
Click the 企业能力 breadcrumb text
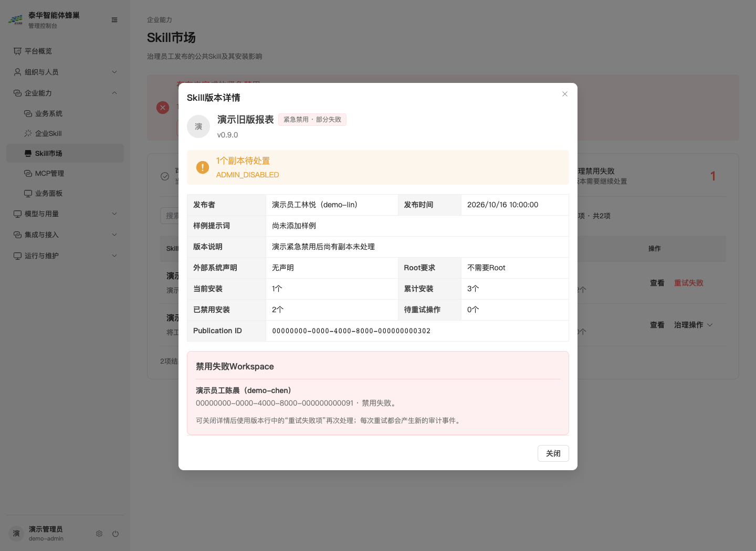coord(160,20)
